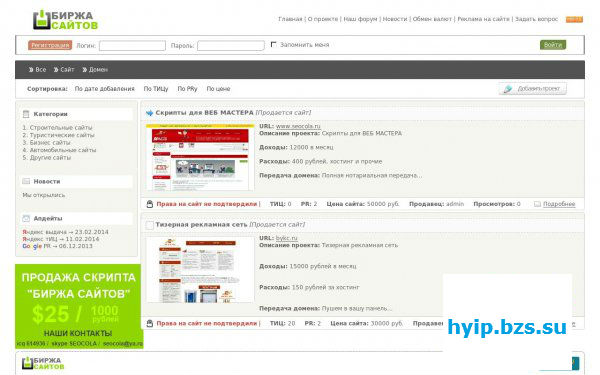Sort listings По ТИЦу
600x375 pixels.
click(156, 89)
